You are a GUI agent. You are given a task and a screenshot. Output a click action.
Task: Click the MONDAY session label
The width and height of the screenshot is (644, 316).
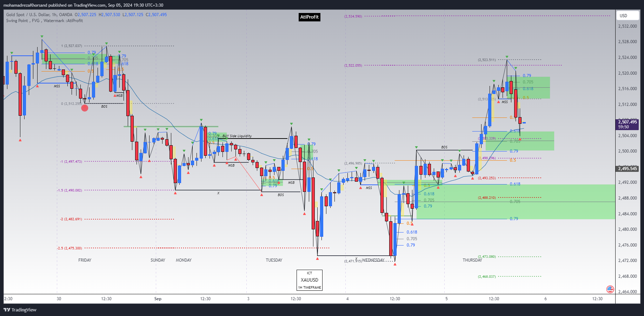click(x=184, y=260)
